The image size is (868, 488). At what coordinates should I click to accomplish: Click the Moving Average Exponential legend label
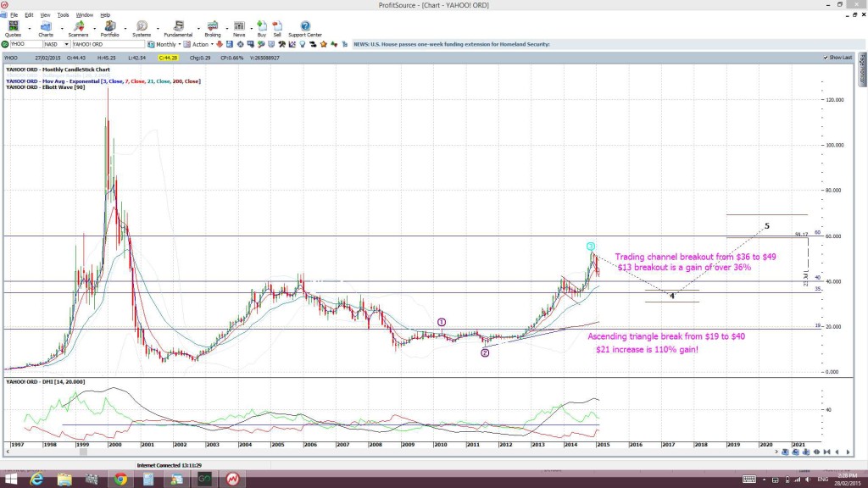coord(103,81)
